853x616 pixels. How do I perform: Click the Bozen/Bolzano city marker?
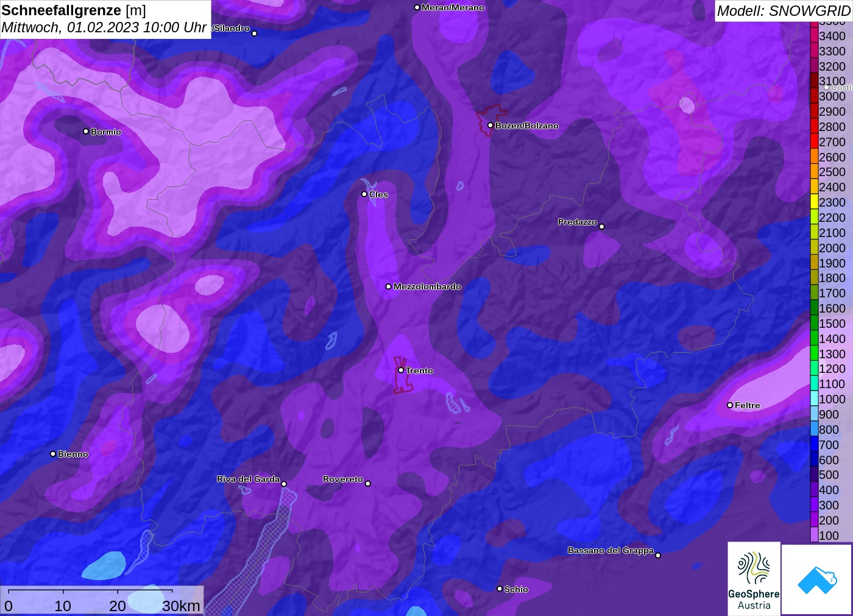[x=490, y=126]
